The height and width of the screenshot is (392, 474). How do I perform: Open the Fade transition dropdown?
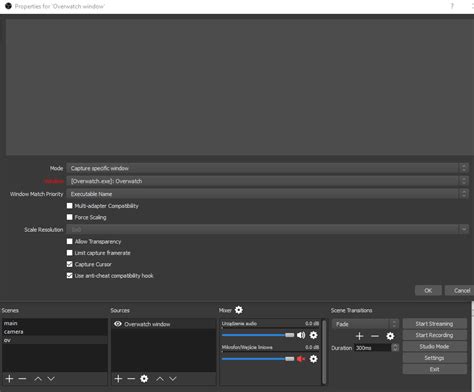365,324
